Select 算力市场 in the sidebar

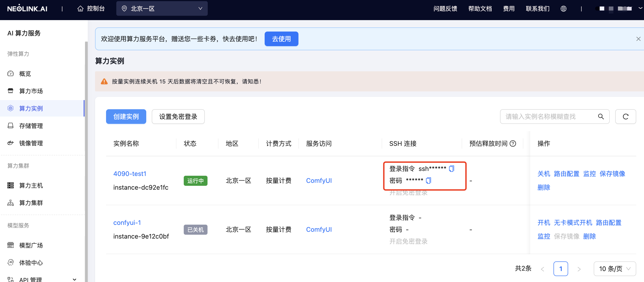click(x=43, y=91)
